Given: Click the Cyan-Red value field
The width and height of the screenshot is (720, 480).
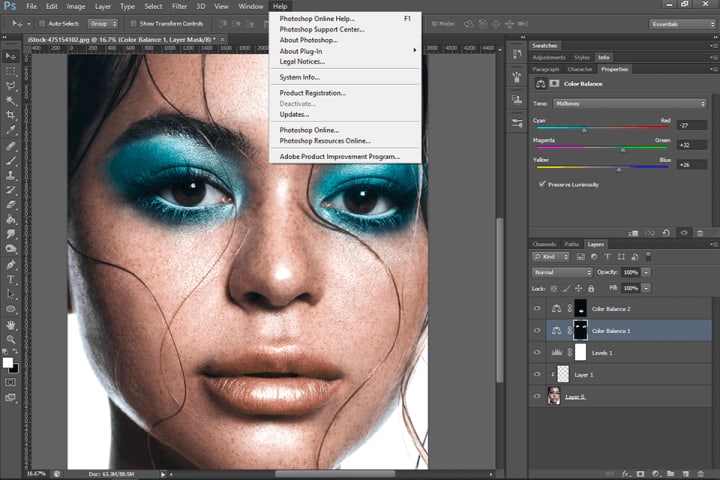Looking at the screenshot, I should [692, 125].
